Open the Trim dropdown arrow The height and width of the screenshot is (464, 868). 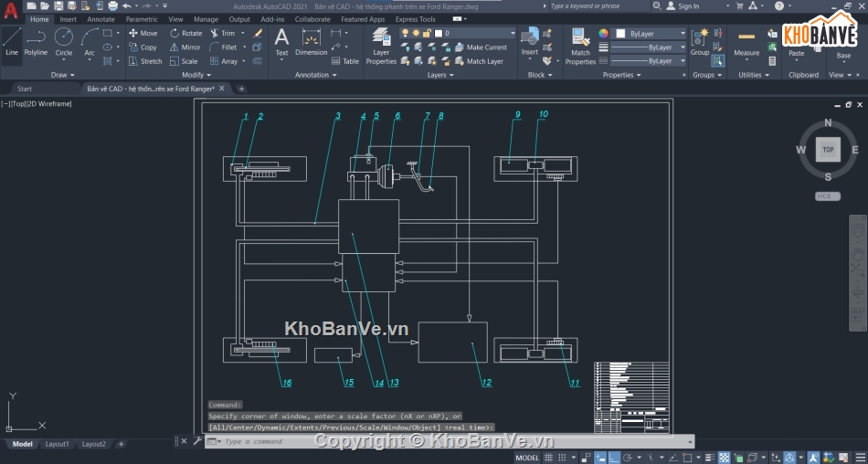tap(243, 33)
